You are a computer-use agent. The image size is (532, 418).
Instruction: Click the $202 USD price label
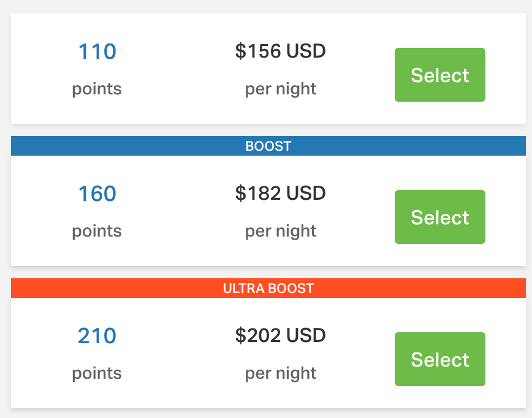click(x=280, y=336)
